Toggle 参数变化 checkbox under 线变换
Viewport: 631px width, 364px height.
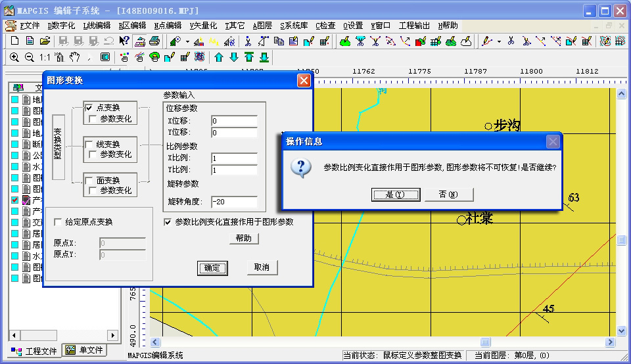(93, 154)
